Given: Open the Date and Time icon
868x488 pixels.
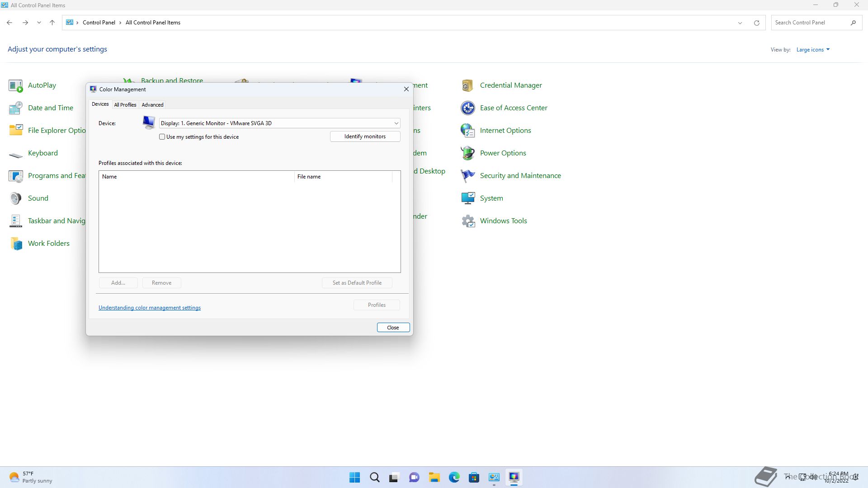Looking at the screenshot, I should click(x=16, y=108).
